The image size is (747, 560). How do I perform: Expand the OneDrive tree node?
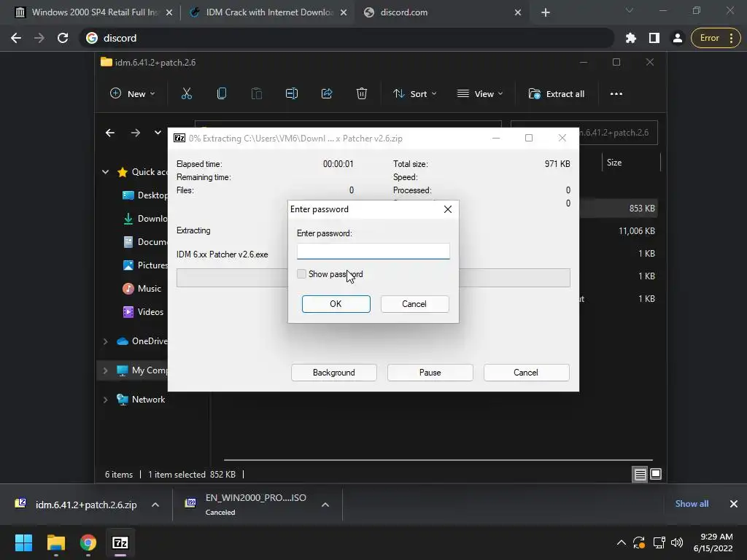tap(105, 341)
